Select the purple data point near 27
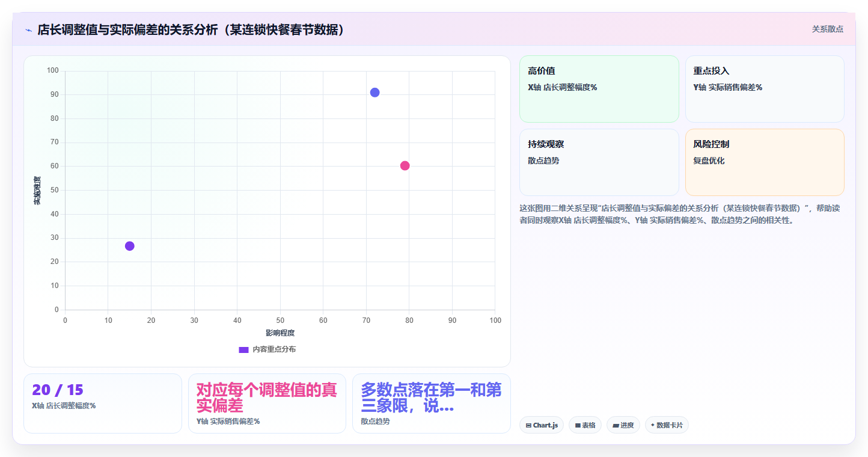 129,246
